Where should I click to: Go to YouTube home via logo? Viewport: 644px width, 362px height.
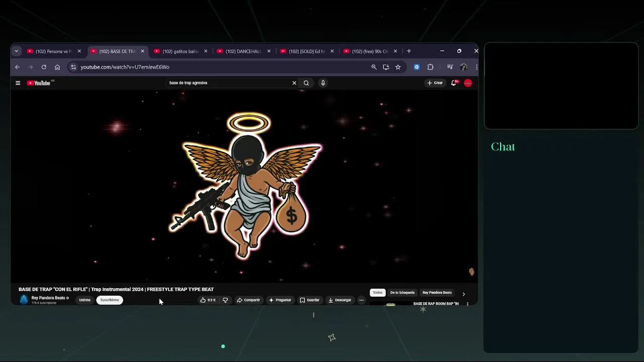[39, 83]
